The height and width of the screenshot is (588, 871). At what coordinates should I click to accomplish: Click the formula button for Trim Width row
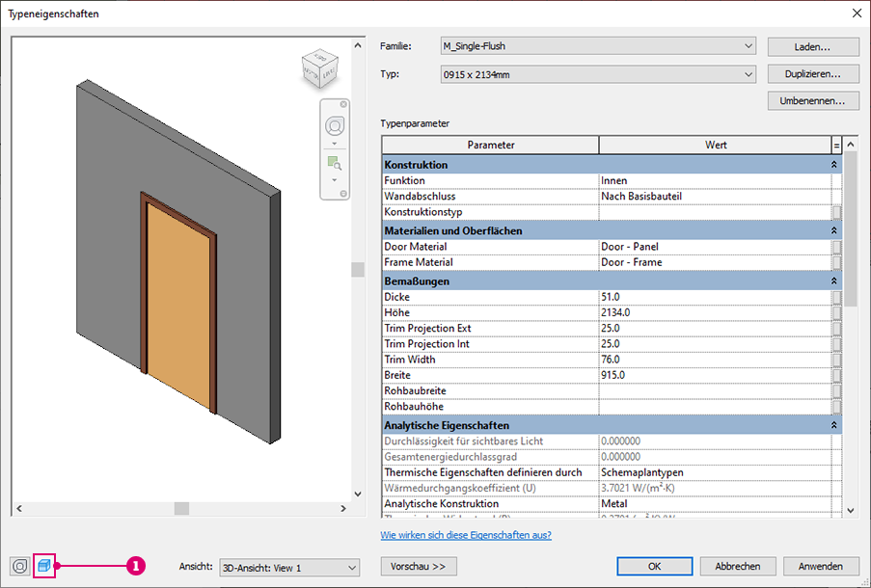[x=836, y=360]
